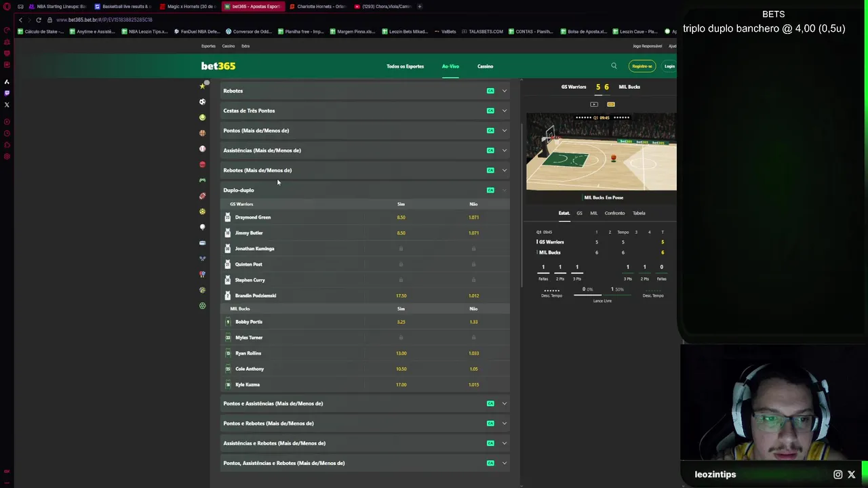The width and height of the screenshot is (868, 488).
Task: Bet Cole Anthony Não at 1.05
Action: click(473, 369)
